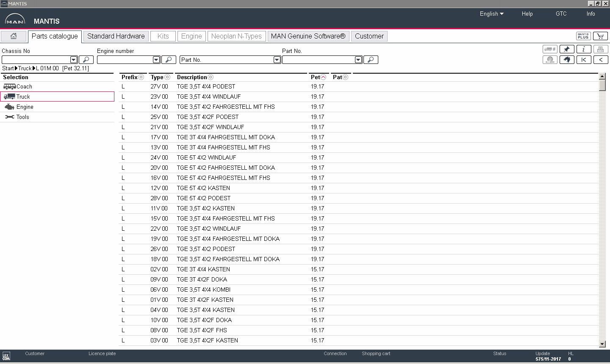The image size is (610, 364).
Task: Open the shopping cart
Action: point(600,36)
